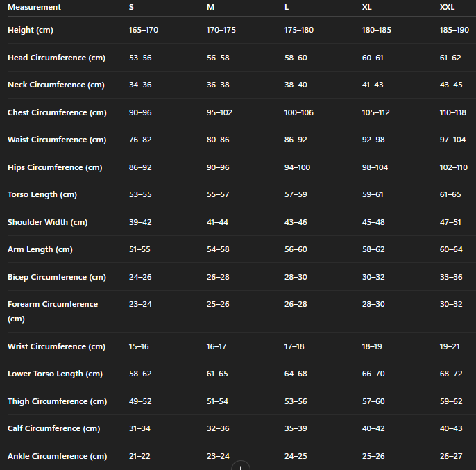Select the M size column header
Image resolution: width=476 pixels, height=470 pixels.
pos(211,7)
